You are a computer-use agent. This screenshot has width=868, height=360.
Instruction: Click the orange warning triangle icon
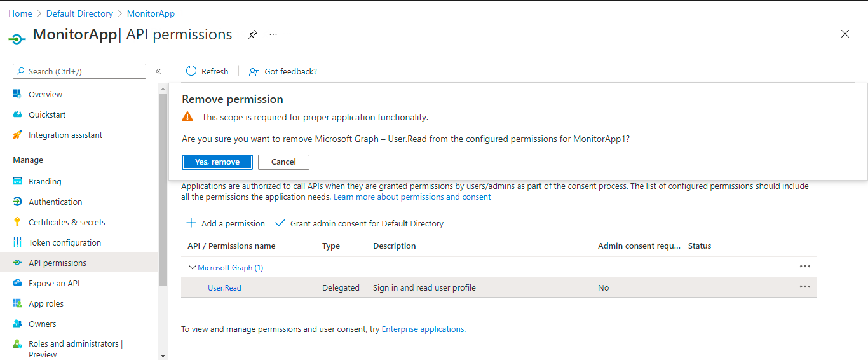pos(187,117)
